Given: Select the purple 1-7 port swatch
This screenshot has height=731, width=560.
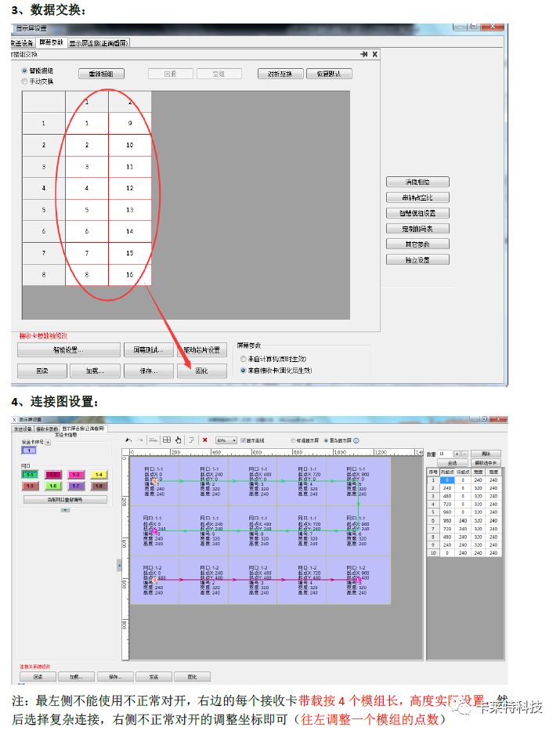Looking at the screenshot, I should click(x=76, y=486).
